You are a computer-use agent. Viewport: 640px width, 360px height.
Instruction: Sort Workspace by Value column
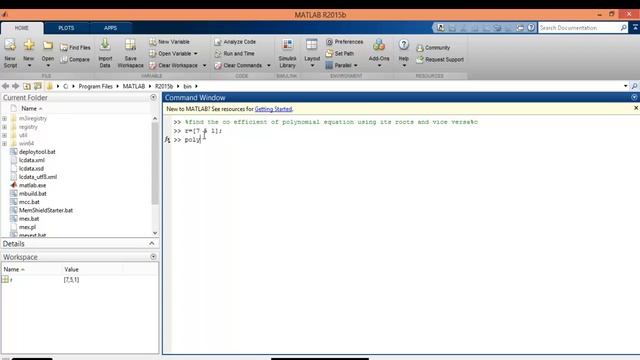point(71,269)
